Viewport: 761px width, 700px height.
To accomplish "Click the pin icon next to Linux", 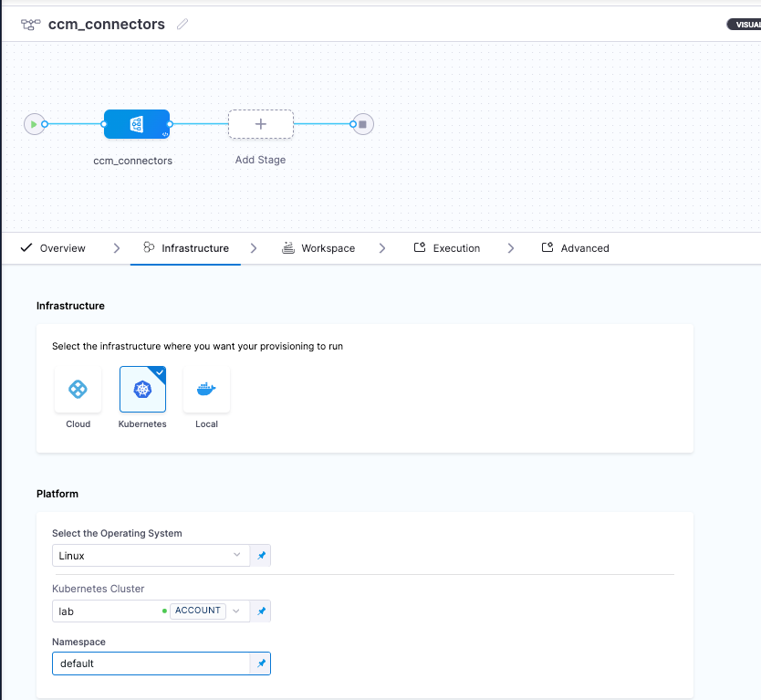I will coord(261,555).
